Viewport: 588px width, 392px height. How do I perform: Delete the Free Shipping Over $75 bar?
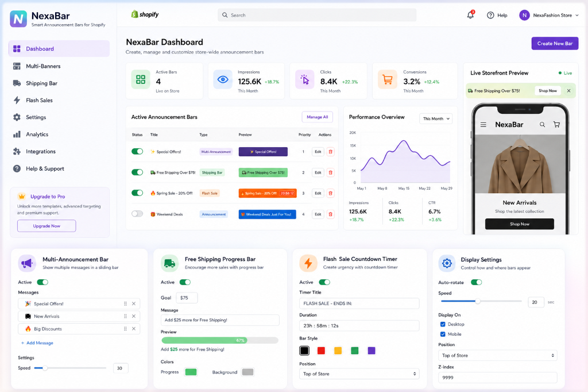[330, 172]
